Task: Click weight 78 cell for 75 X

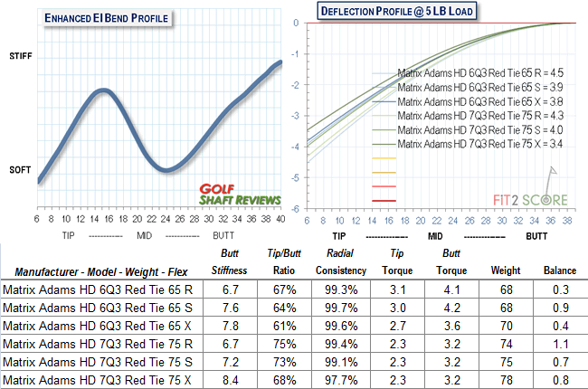Action: 507,380
